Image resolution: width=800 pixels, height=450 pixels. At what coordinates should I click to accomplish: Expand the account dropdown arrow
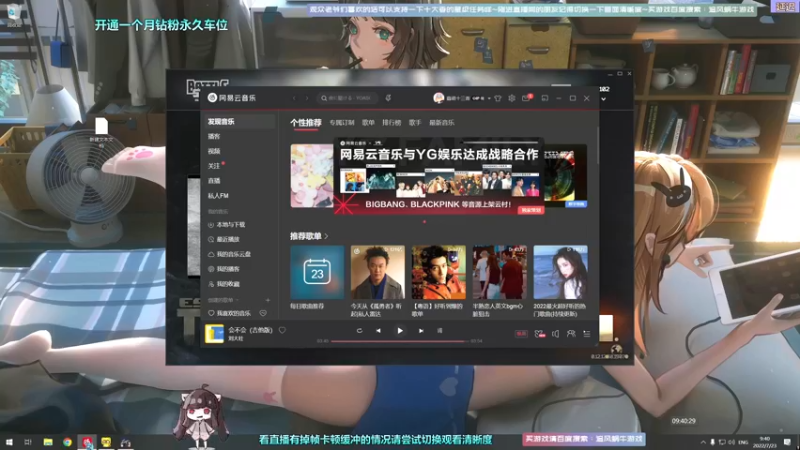pyautogui.click(x=489, y=98)
